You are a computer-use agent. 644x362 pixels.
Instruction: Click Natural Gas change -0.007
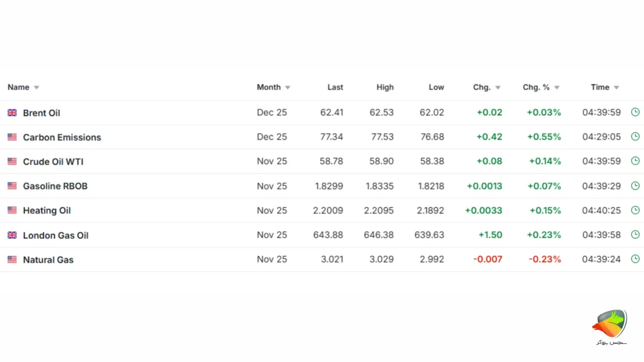coord(488,259)
